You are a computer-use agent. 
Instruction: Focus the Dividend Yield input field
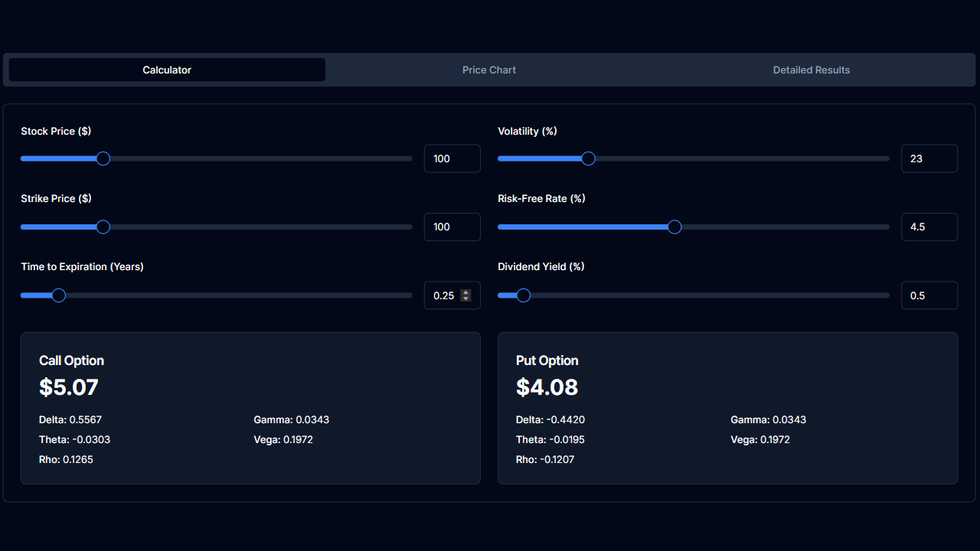click(x=929, y=295)
